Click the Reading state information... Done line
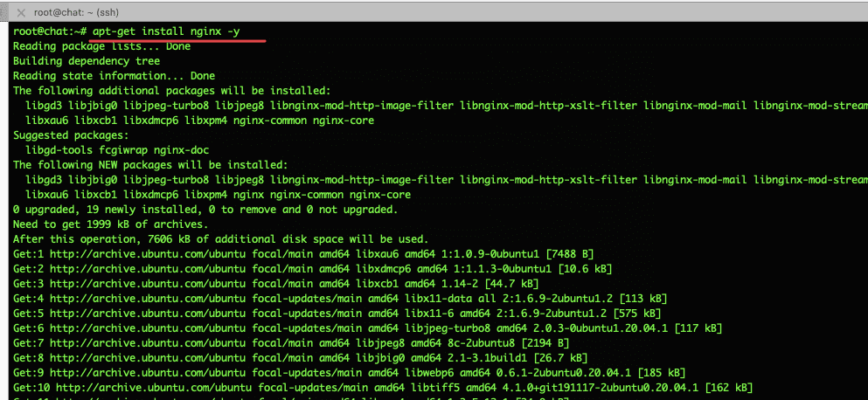The image size is (868, 400). (114, 76)
